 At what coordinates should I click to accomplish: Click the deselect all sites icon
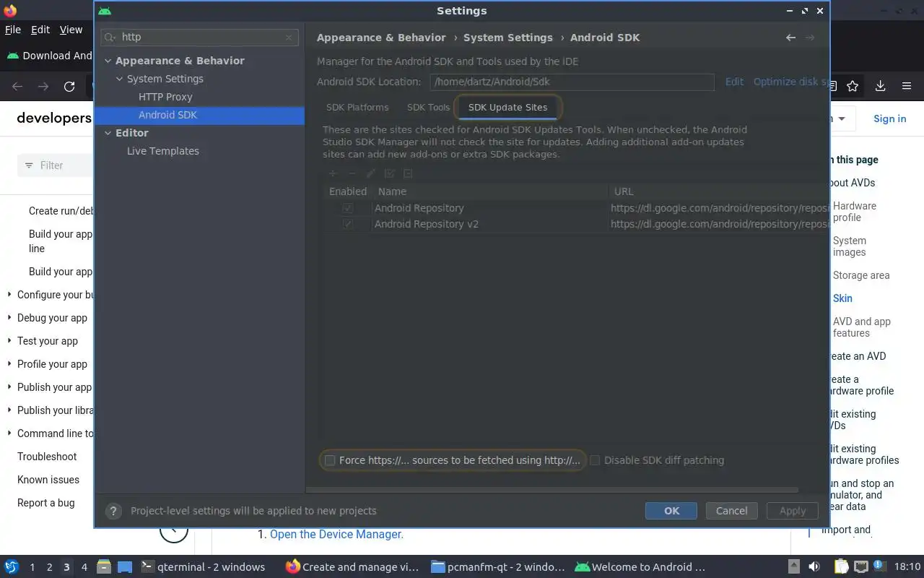coord(408,173)
